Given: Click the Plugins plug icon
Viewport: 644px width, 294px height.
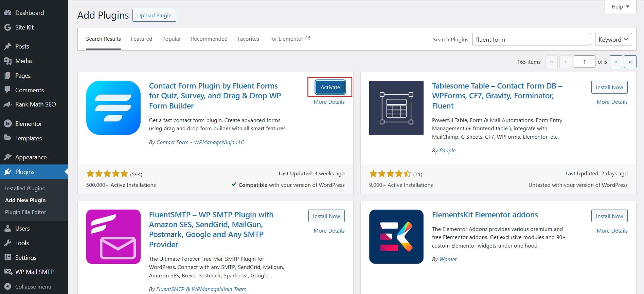Looking at the screenshot, I should 7,172.
